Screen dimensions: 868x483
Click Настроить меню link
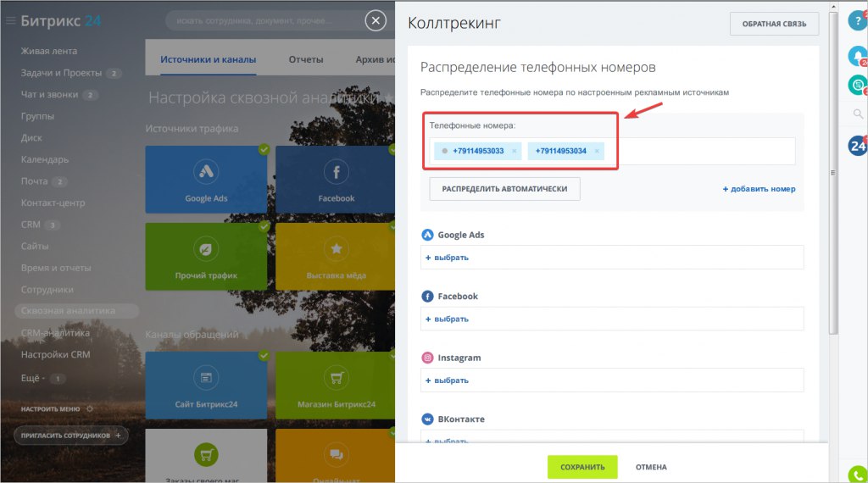[x=50, y=409]
